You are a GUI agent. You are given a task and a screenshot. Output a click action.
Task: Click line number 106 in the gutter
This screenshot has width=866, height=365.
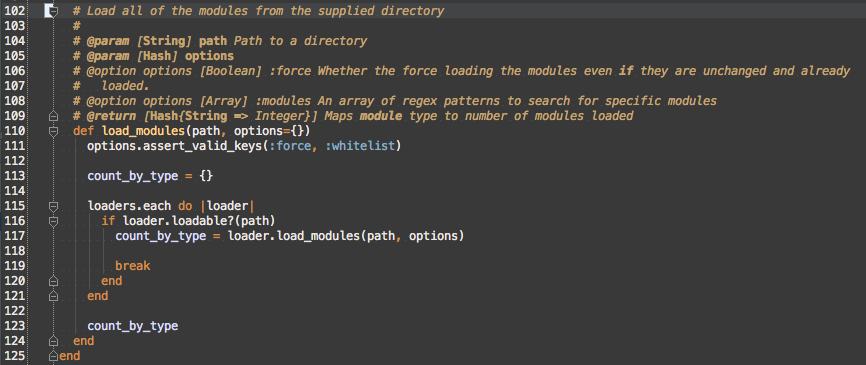(x=15, y=71)
